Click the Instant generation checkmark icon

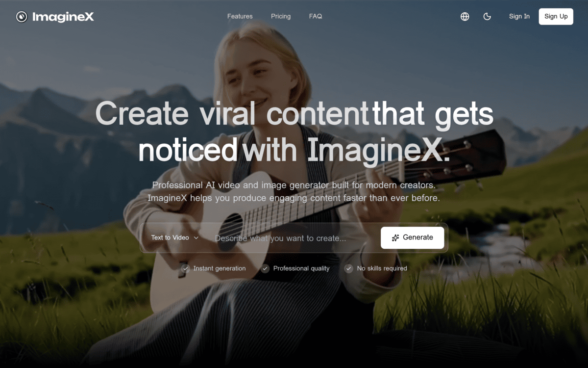tap(185, 268)
